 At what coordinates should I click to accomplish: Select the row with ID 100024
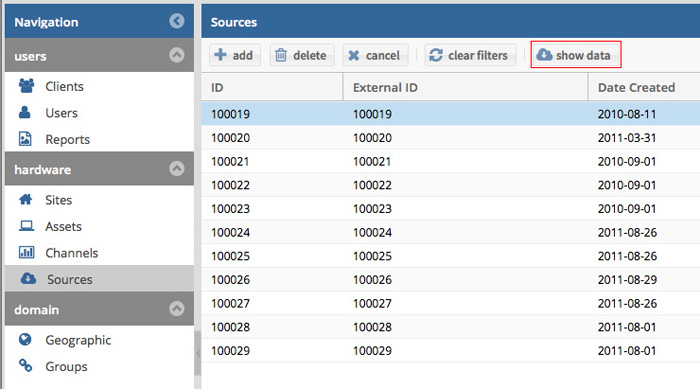click(451, 232)
